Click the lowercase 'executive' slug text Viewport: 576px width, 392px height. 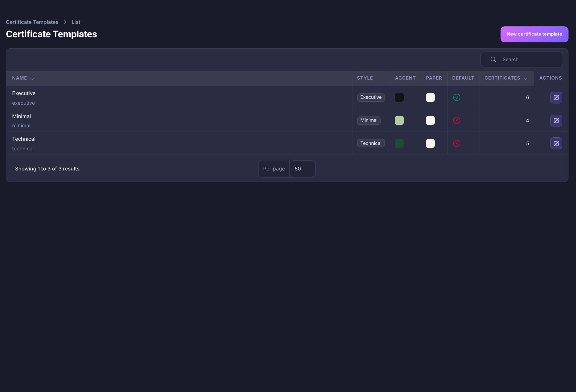pyautogui.click(x=24, y=103)
